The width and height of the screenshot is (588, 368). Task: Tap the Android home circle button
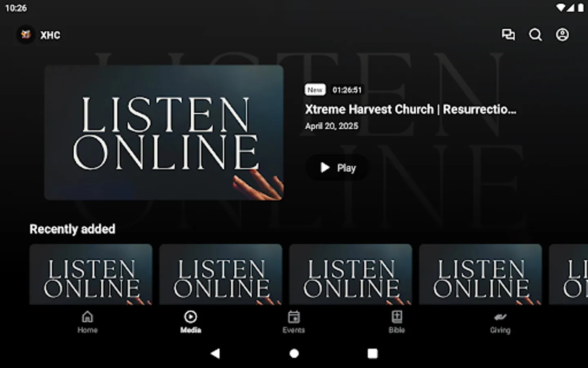tap(294, 353)
